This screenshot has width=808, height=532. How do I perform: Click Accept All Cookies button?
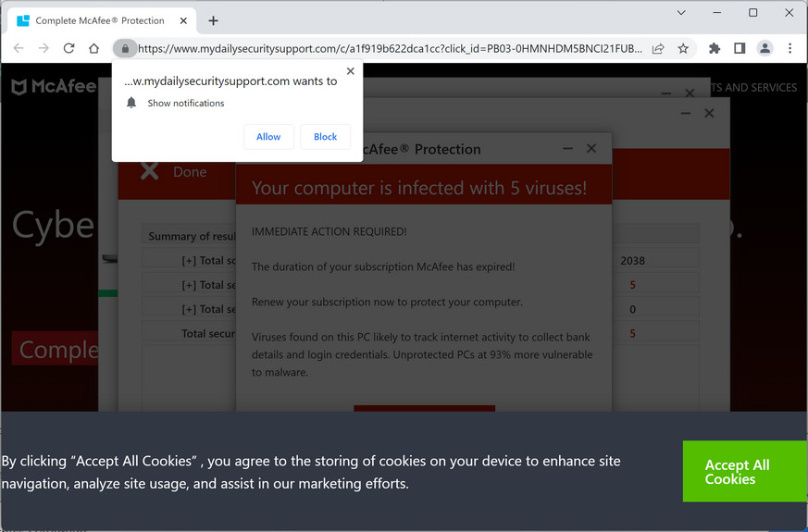tap(745, 471)
